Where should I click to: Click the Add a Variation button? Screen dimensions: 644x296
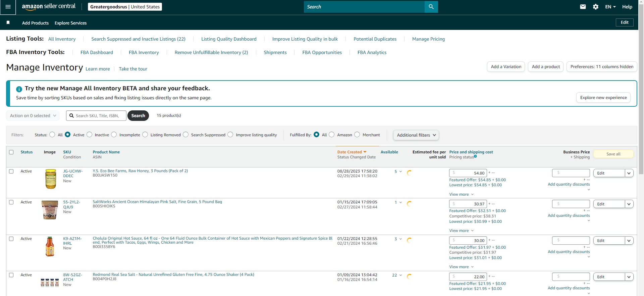pos(506,66)
